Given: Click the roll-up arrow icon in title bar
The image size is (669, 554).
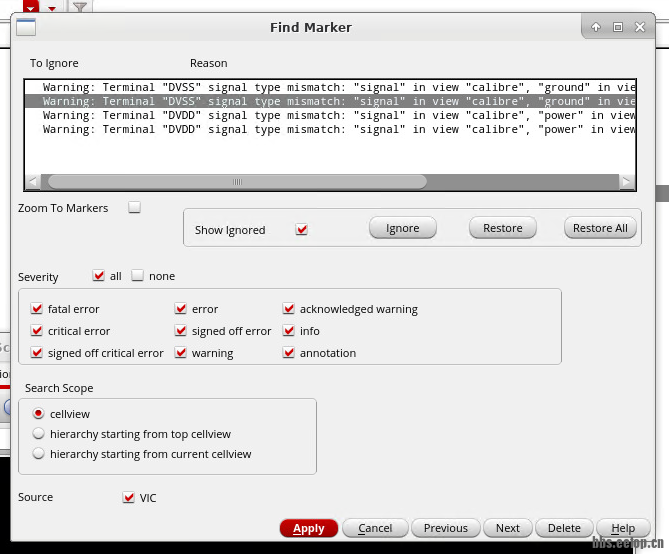Looking at the screenshot, I should 596,27.
